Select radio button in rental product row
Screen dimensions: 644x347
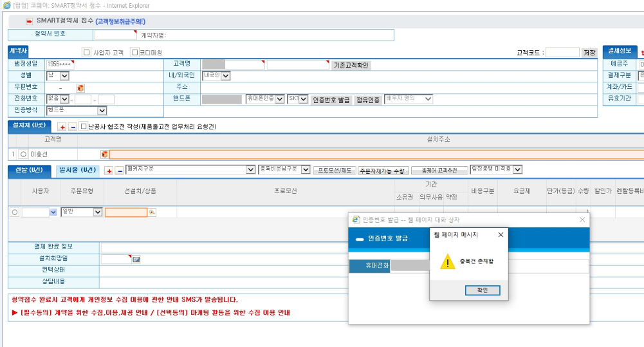15,212
